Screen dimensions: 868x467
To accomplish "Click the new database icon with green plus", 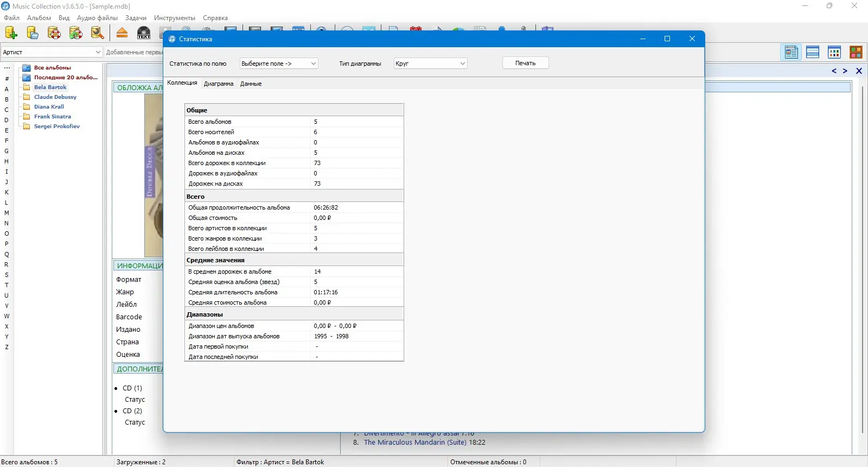I will (11, 33).
